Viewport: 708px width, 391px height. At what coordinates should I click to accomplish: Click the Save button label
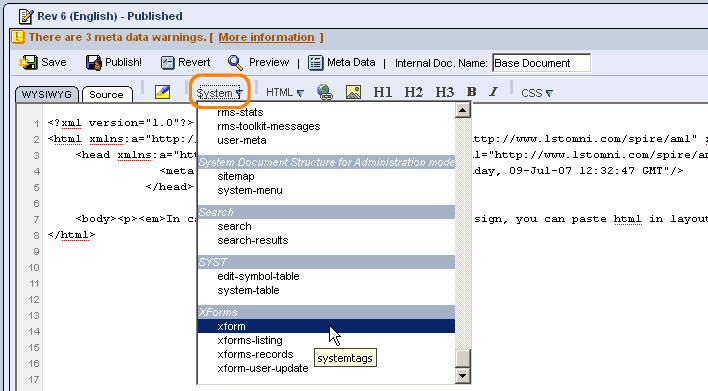coord(54,62)
